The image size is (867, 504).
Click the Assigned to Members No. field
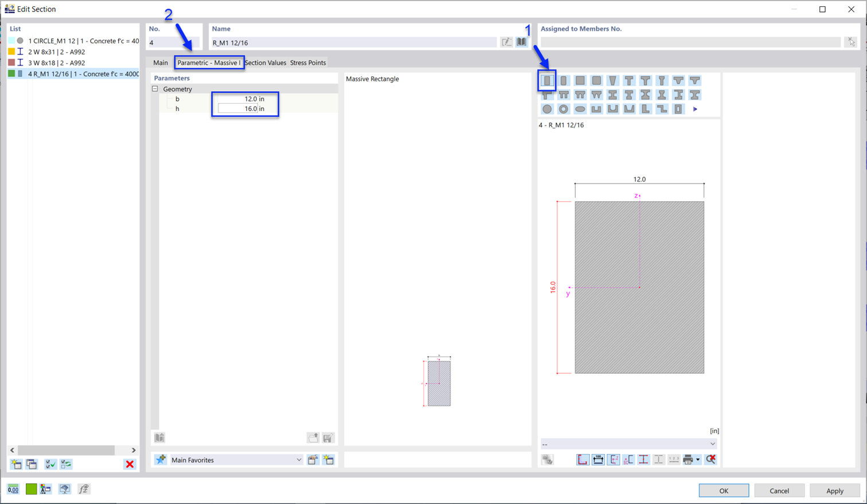(x=690, y=42)
